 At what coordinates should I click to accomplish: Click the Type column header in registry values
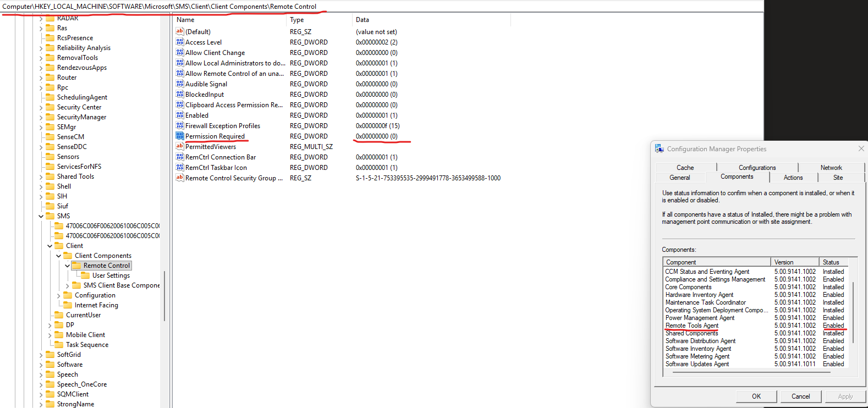(x=297, y=20)
